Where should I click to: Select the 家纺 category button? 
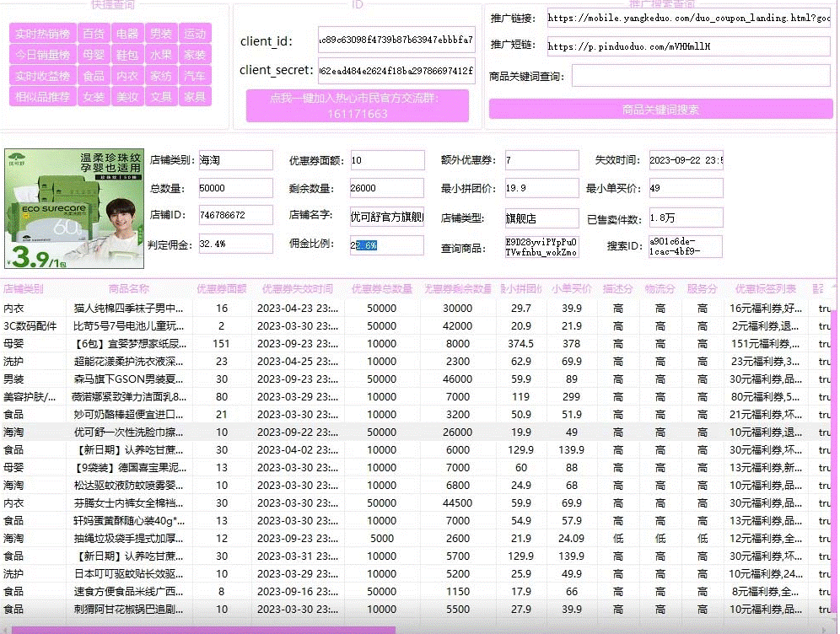161,76
